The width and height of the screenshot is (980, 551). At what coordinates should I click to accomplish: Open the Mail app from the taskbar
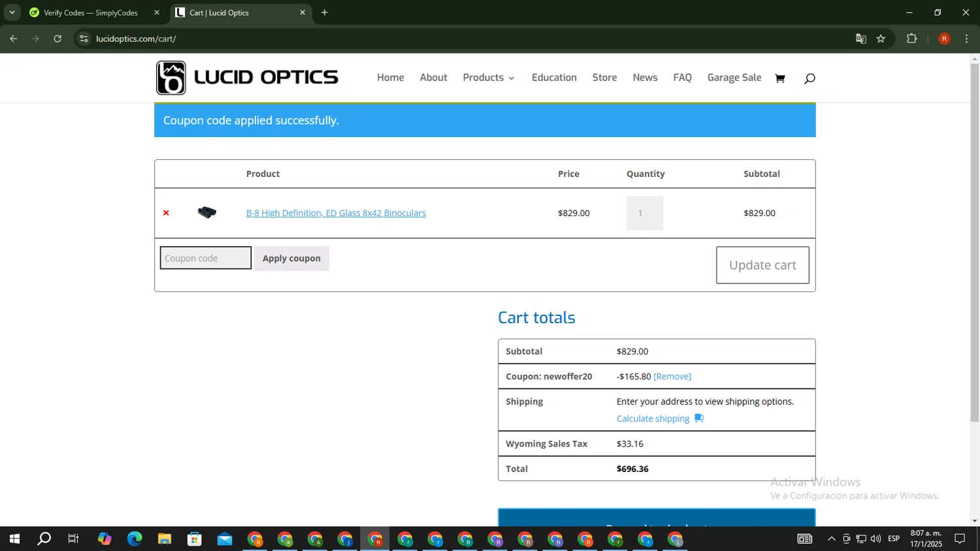(225, 539)
